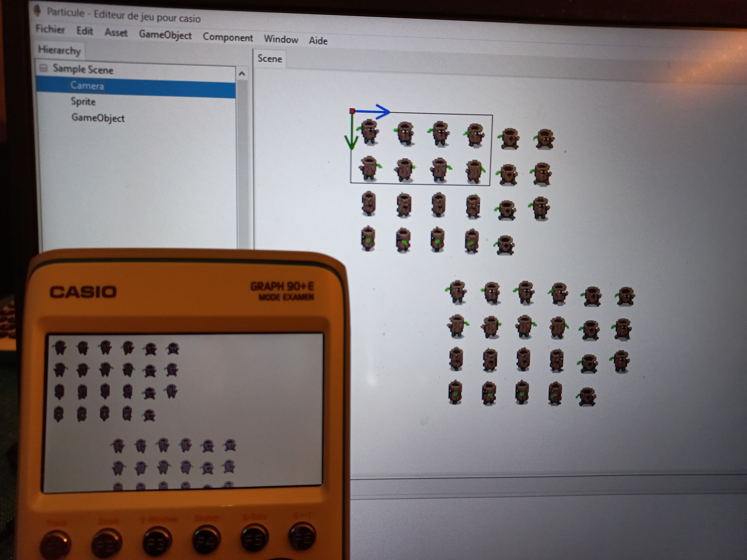Open the Asset menu
The image size is (747, 560).
116,33
